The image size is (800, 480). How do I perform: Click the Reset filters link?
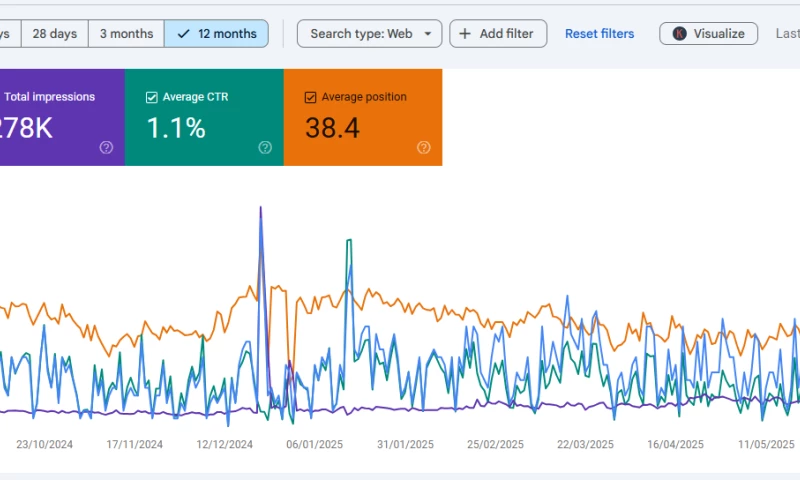point(599,34)
